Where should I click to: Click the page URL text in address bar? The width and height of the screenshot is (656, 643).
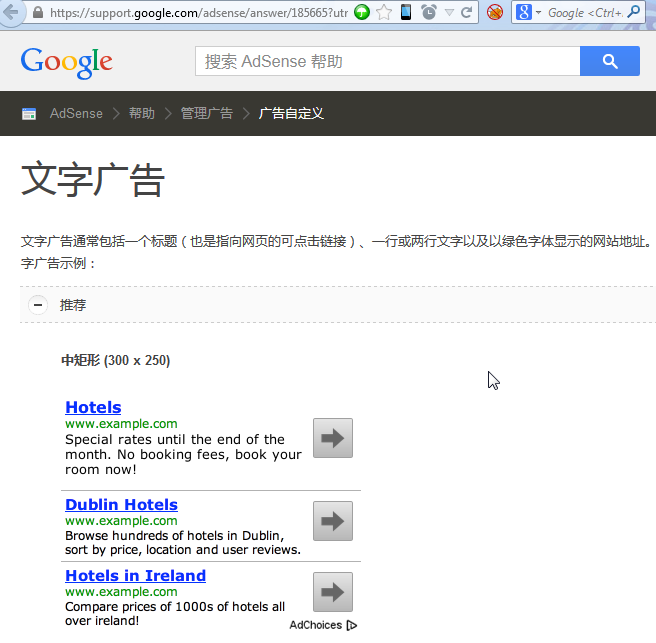(199, 13)
